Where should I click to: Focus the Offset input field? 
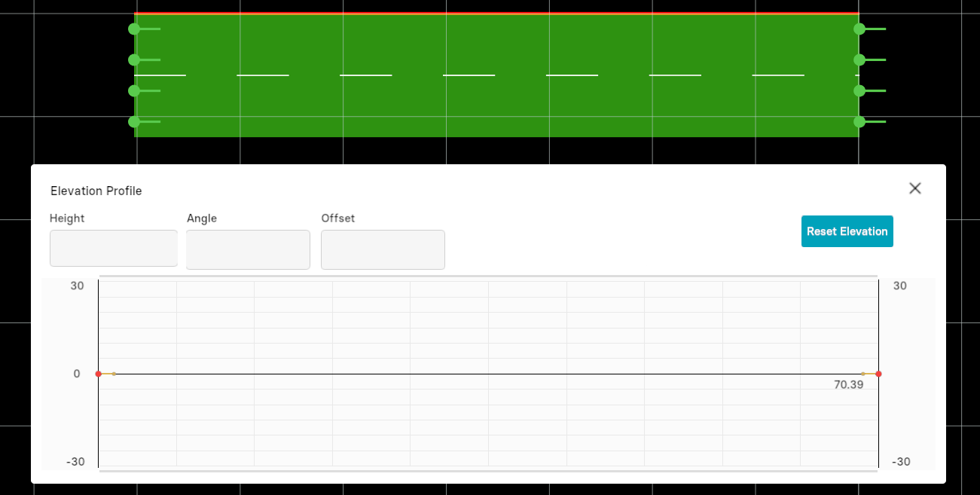(x=383, y=249)
